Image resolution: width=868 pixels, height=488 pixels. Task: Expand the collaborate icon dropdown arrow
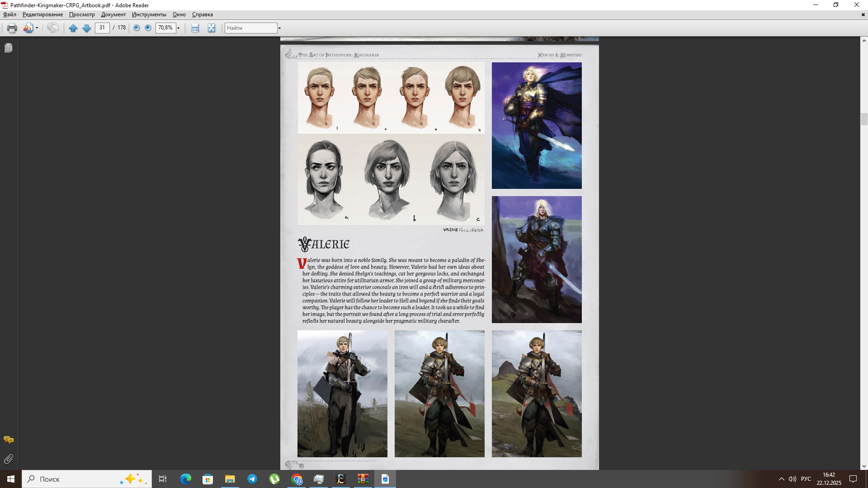(37, 28)
